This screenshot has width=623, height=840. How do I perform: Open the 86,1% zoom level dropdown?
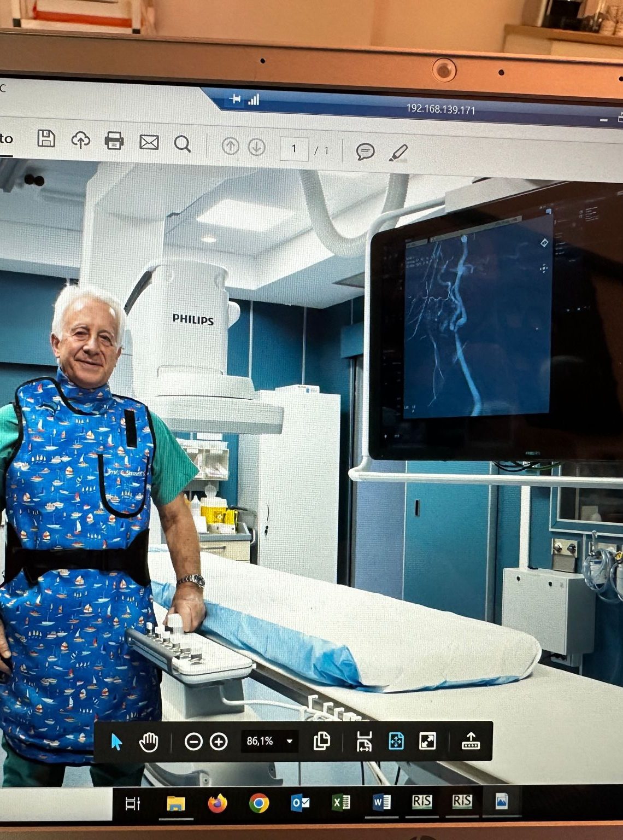[290, 742]
